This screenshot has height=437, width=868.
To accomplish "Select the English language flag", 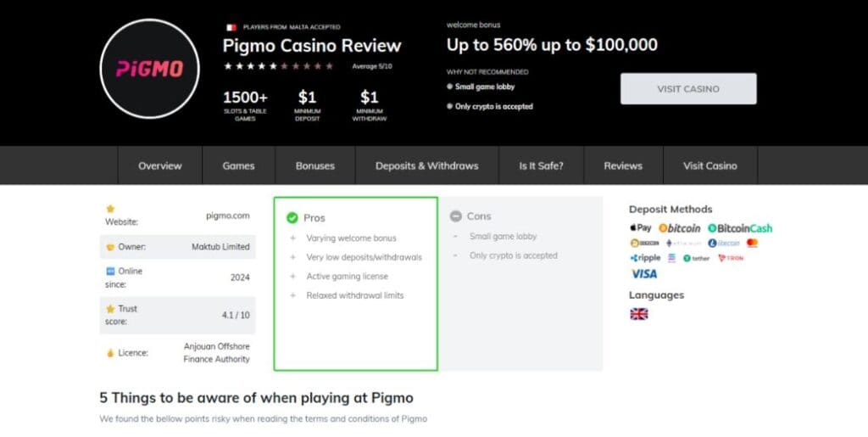I will click(638, 314).
